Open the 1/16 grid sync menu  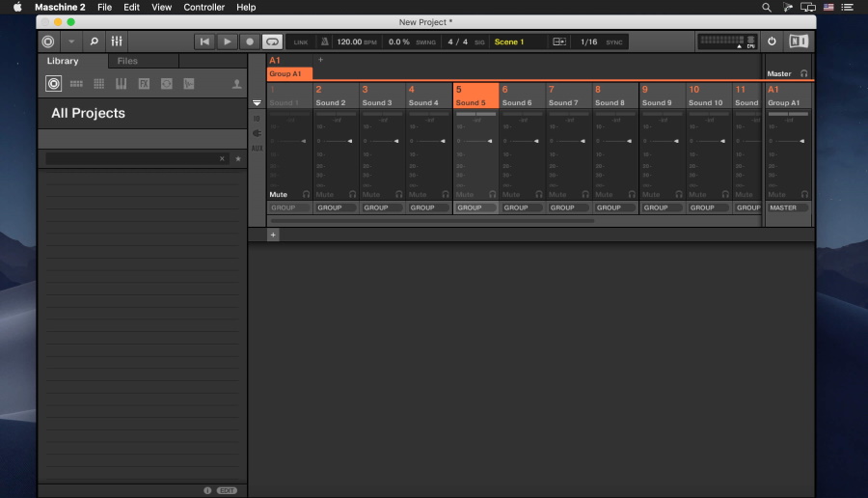pyautogui.click(x=588, y=41)
